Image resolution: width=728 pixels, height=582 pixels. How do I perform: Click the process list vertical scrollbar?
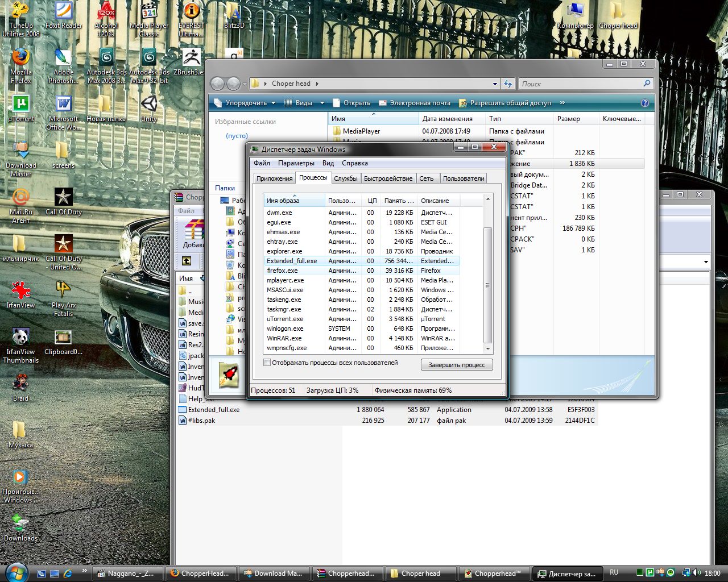click(x=487, y=284)
